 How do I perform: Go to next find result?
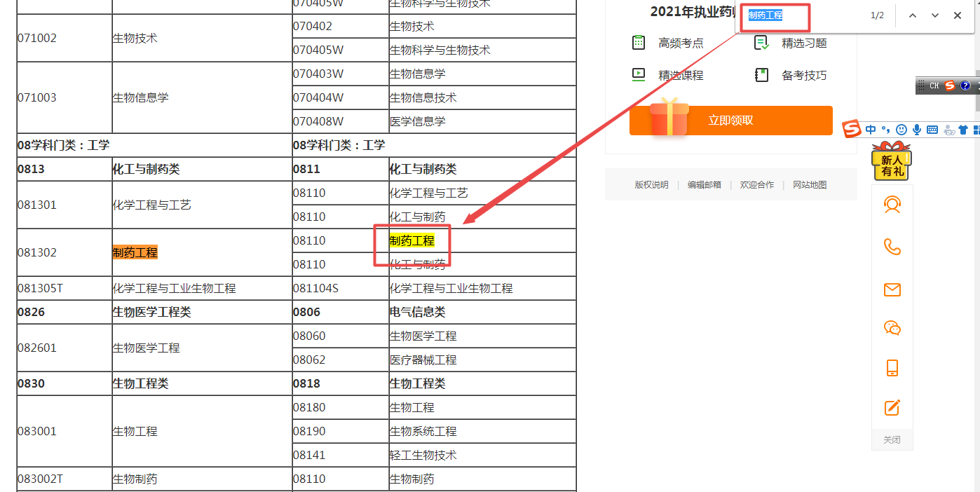point(935,15)
